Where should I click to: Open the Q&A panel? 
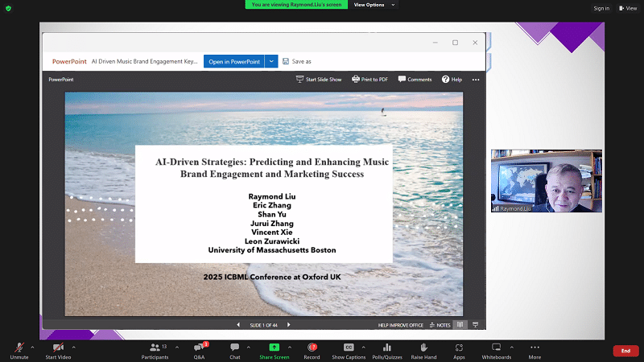coord(199,348)
